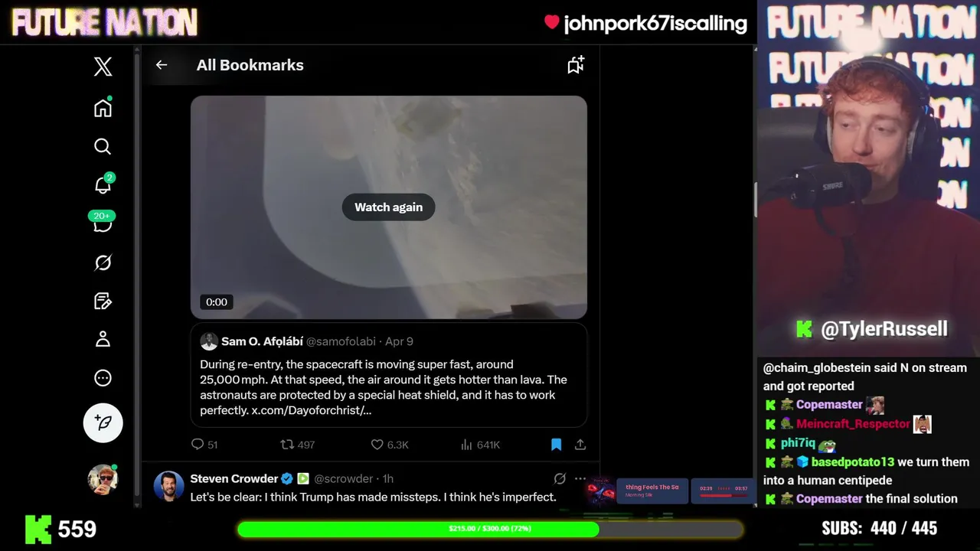
Task: Open Grok from the sidebar
Action: (x=103, y=262)
